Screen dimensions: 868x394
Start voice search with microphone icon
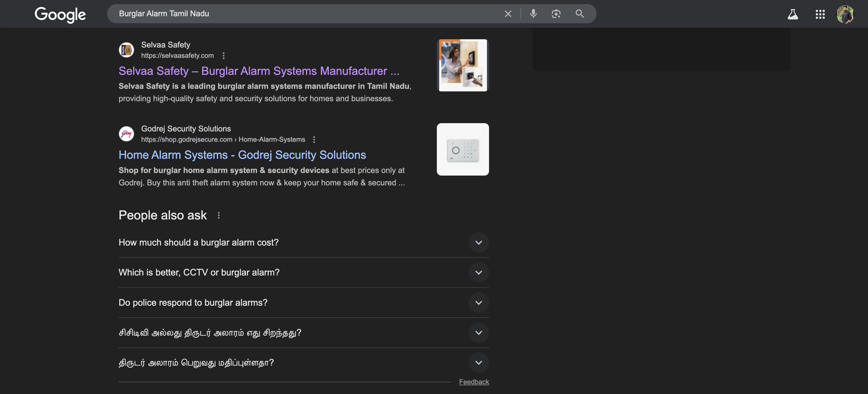pos(533,14)
